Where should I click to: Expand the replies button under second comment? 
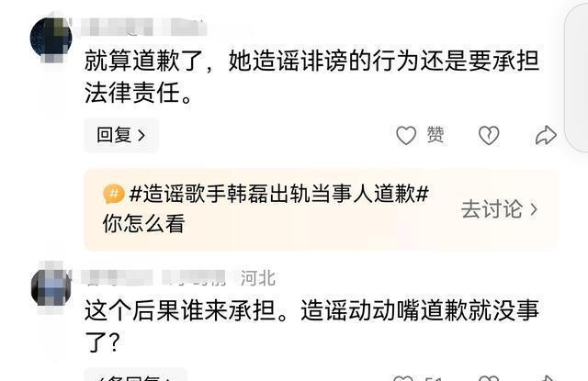135,375
